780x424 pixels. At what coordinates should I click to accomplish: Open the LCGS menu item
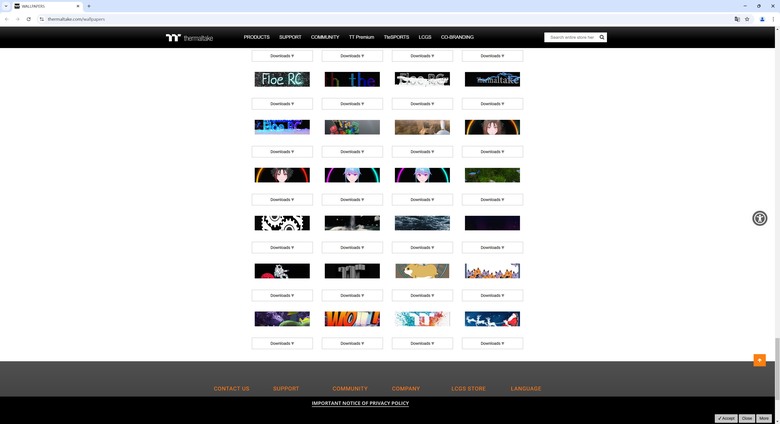click(x=425, y=37)
